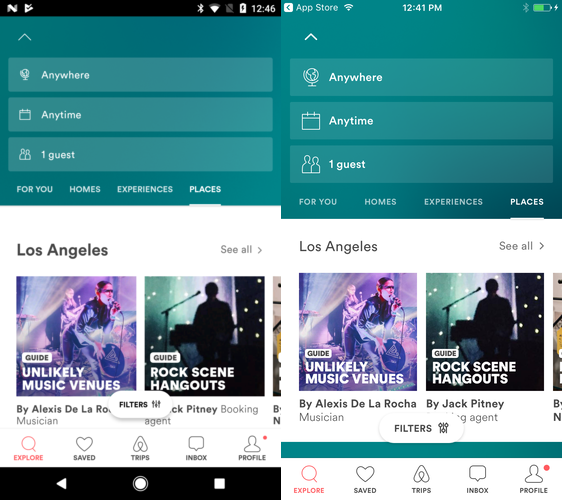Tap Anywhere field in Android screen
Image resolution: width=562 pixels, height=500 pixels.
[x=140, y=75]
